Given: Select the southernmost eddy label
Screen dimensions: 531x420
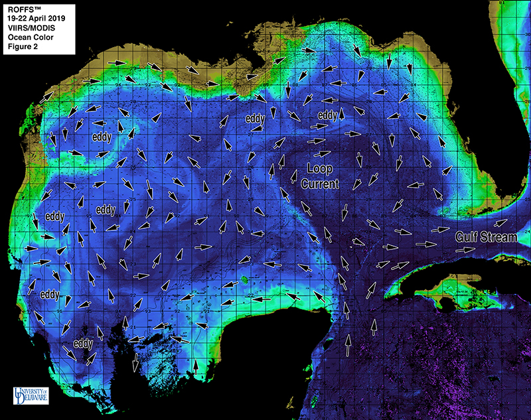Looking at the screenshot, I should 83,343.
